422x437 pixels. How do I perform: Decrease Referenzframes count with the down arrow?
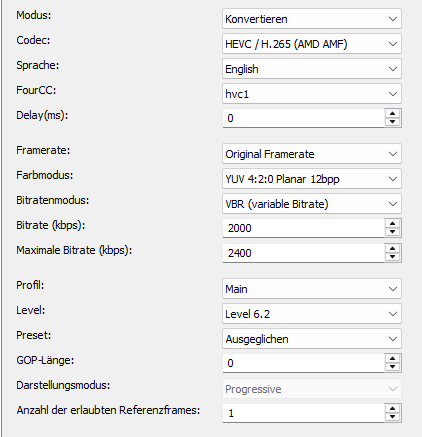pos(393,417)
